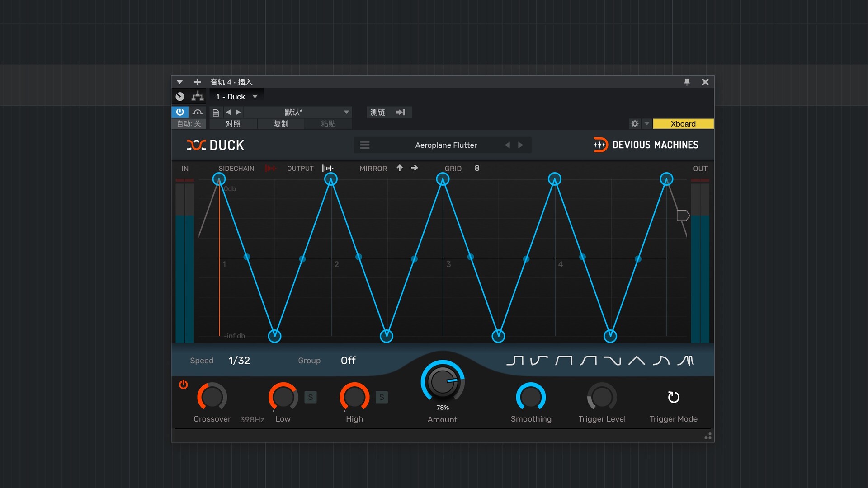Screen dimensions: 868x488
Task: Pin the plugin window
Action: (x=687, y=82)
